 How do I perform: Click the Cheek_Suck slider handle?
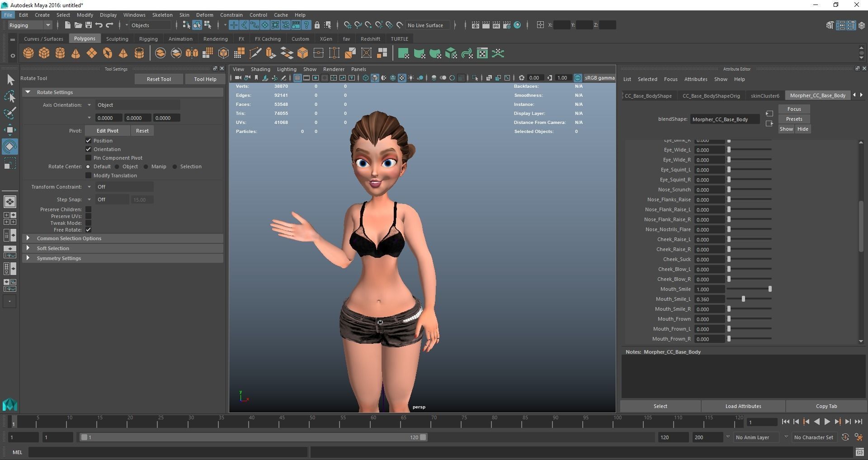click(x=729, y=259)
